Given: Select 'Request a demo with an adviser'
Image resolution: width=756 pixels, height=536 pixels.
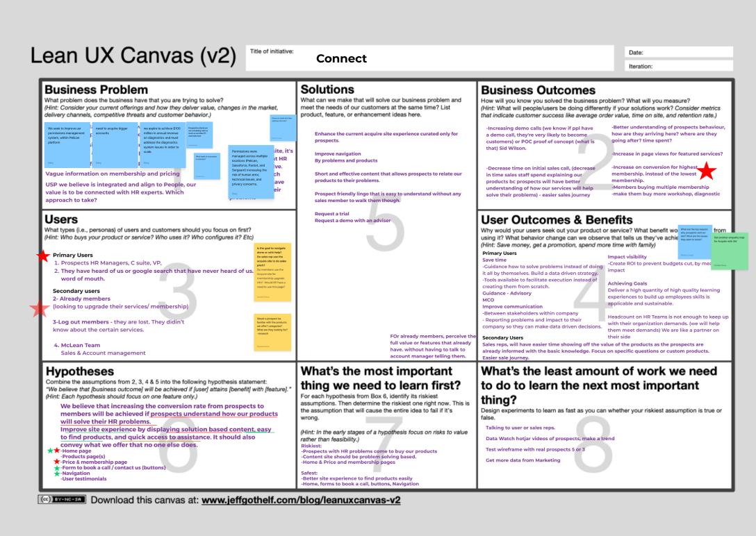Looking at the screenshot, I should 352,221.
